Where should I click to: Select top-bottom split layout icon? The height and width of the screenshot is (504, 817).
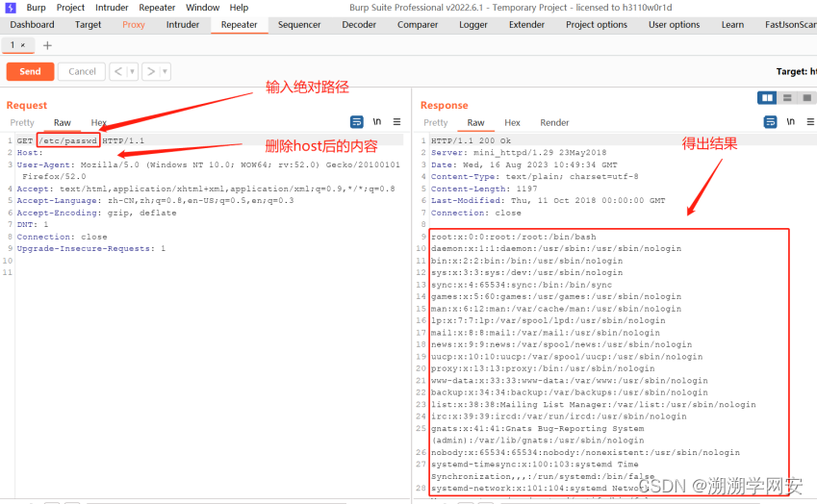787,98
